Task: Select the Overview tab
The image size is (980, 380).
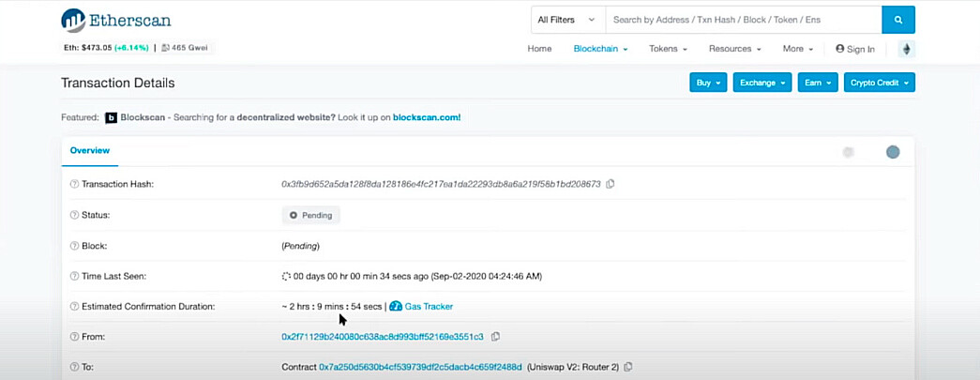Action: (x=90, y=151)
